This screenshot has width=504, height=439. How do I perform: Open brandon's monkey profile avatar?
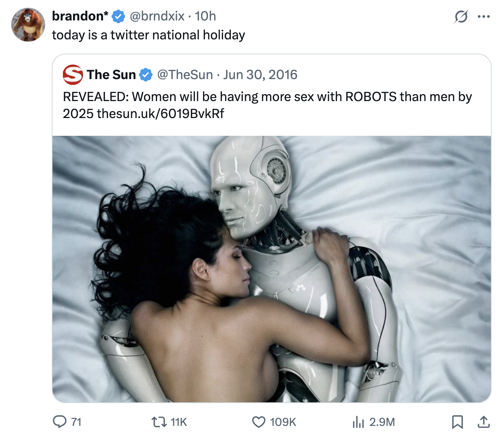tap(28, 25)
